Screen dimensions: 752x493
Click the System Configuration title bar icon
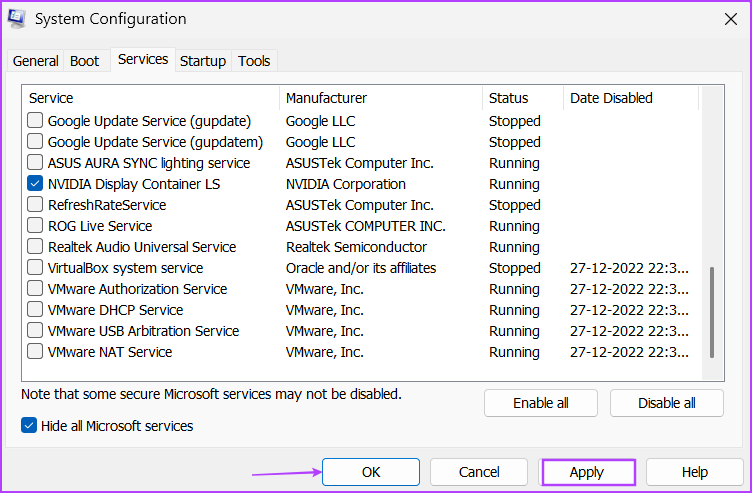(16, 19)
